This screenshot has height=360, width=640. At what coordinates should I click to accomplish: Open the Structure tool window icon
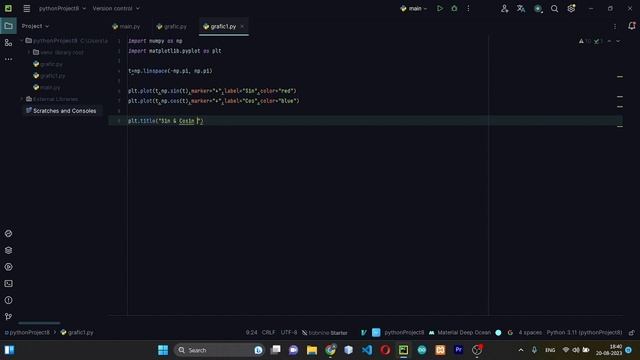point(8,42)
